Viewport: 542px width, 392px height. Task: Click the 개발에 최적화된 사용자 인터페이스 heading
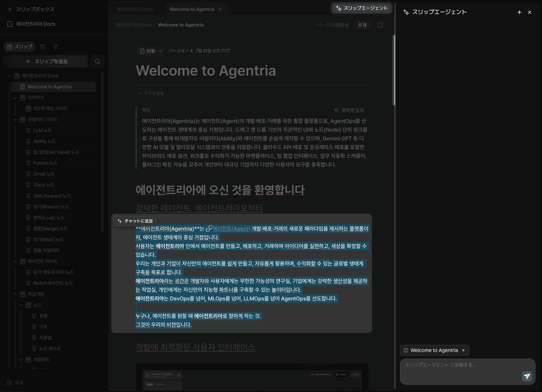pos(195,347)
